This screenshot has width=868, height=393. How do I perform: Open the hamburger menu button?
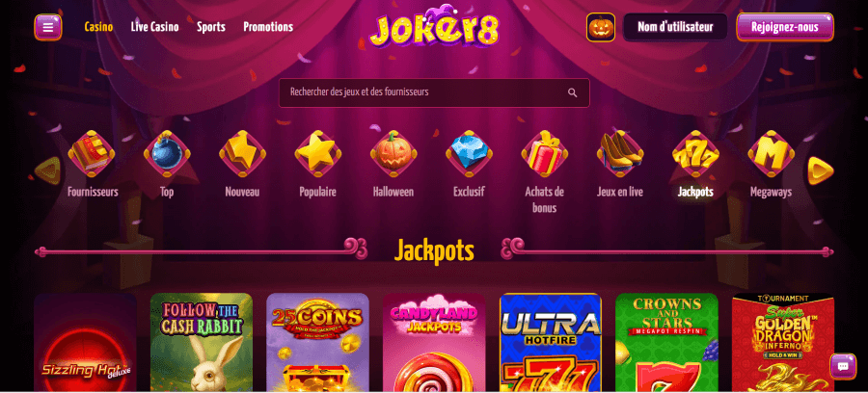click(x=48, y=27)
